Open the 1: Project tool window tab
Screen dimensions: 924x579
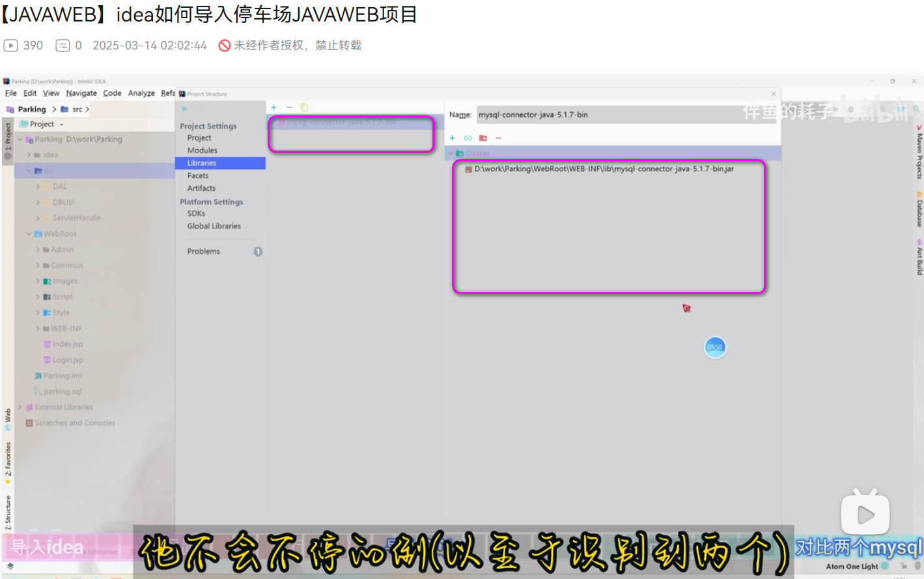(8, 140)
